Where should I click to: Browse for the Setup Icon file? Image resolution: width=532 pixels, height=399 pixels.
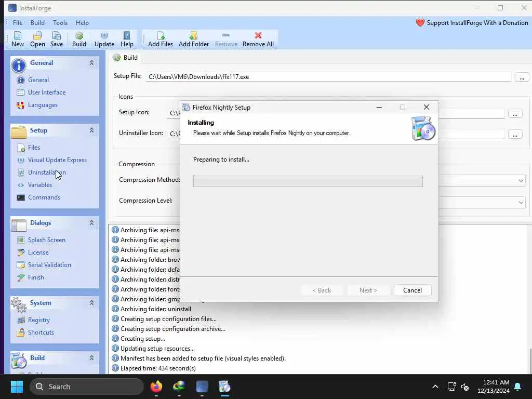click(x=515, y=114)
